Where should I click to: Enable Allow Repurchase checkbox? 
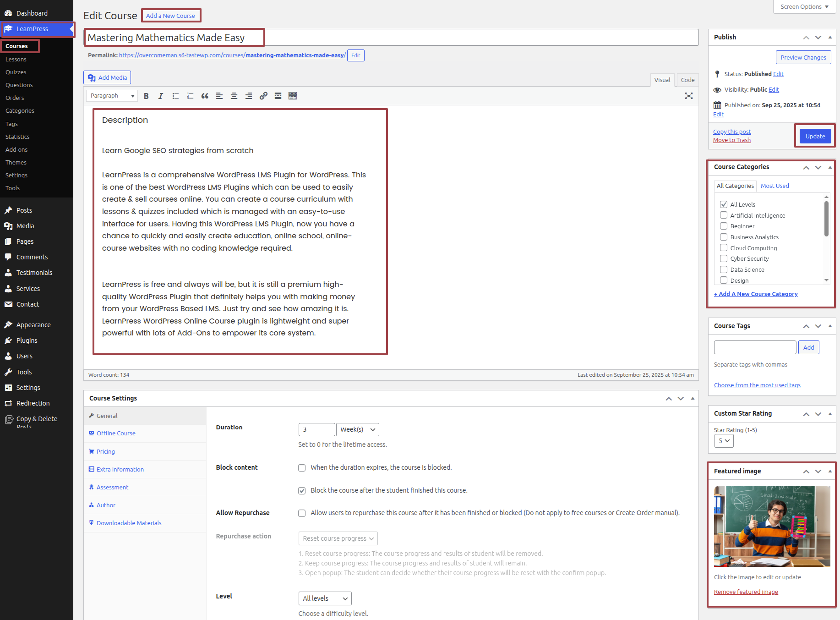click(x=302, y=513)
